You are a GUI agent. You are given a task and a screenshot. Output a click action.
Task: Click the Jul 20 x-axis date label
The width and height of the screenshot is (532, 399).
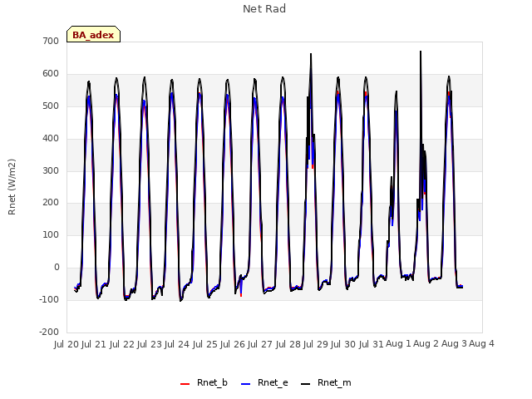point(66,344)
